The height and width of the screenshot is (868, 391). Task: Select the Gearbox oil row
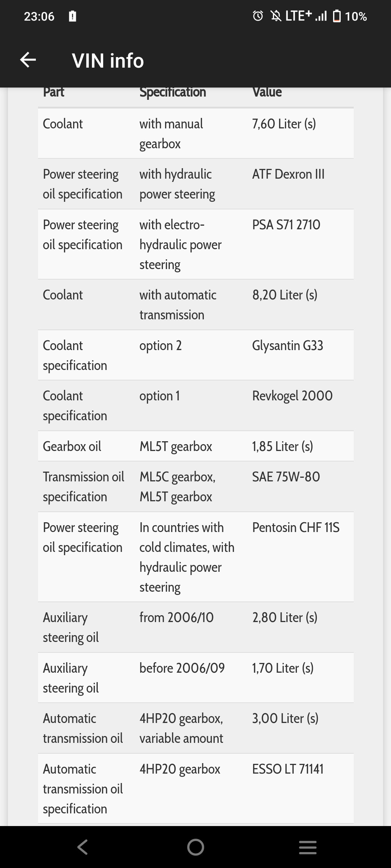pyautogui.click(x=195, y=446)
